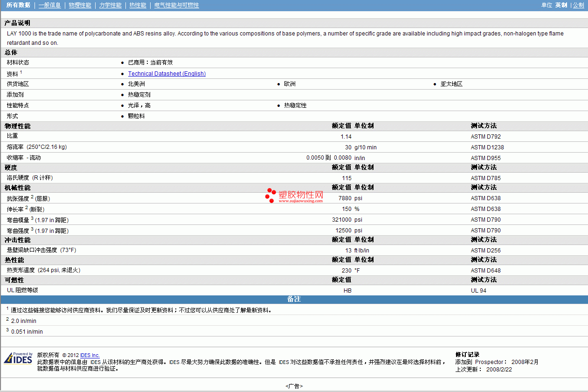The width and height of the screenshot is (588, 392).
Task: Click the 物理性能 section header
Action: pos(17,126)
